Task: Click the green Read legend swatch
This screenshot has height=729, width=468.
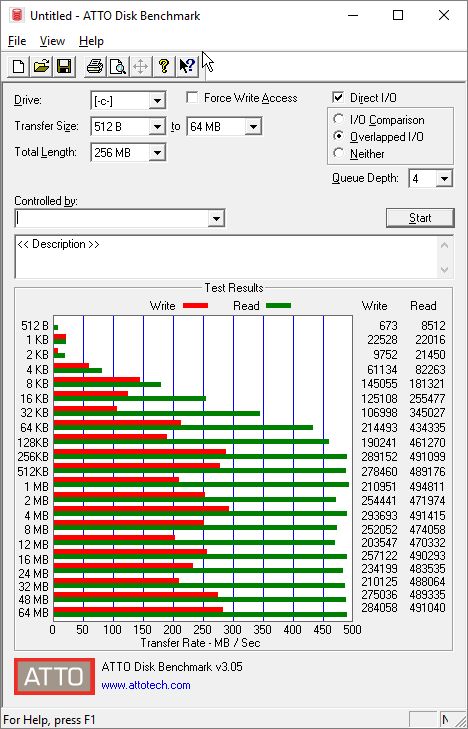Action: point(278,306)
